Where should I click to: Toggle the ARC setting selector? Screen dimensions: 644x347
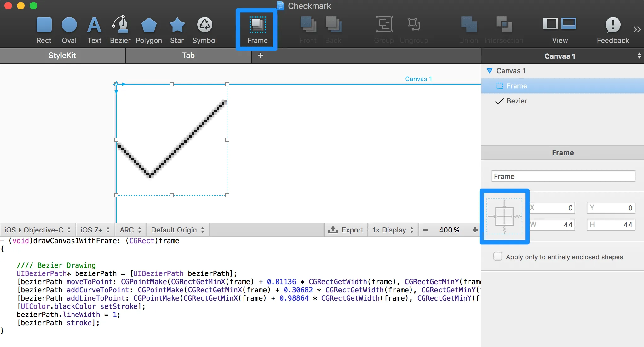pos(130,230)
